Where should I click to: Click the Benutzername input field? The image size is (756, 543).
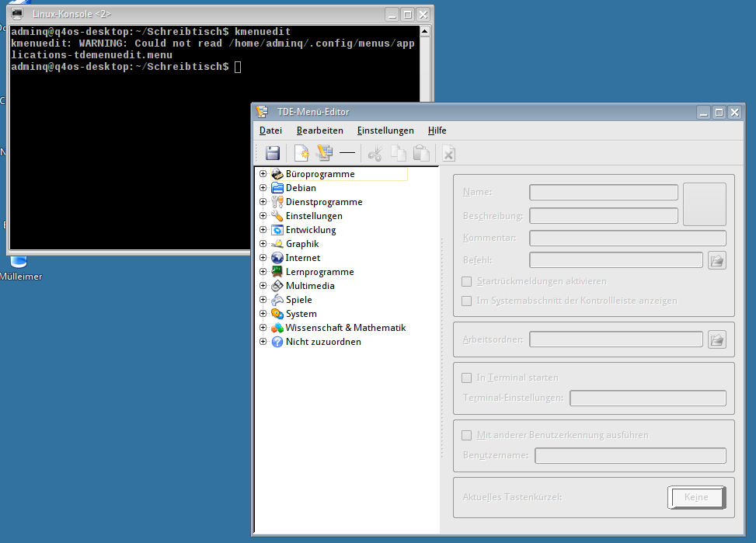tap(630, 455)
